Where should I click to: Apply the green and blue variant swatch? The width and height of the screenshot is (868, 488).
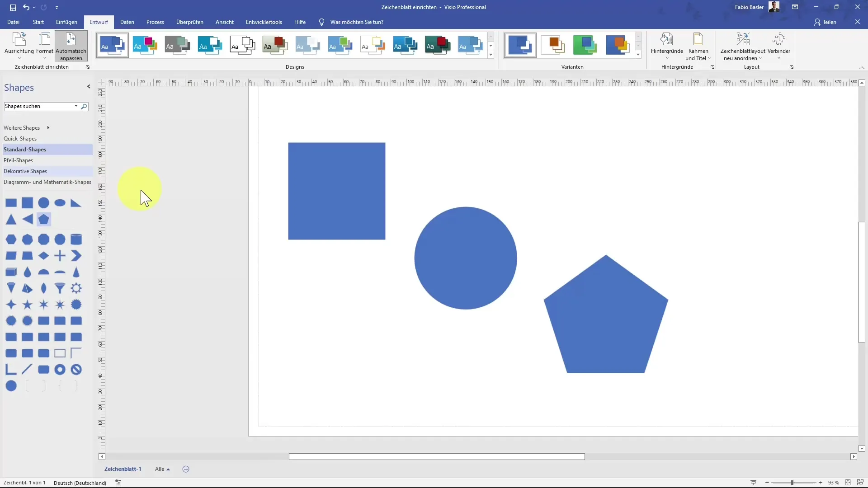coord(585,45)
